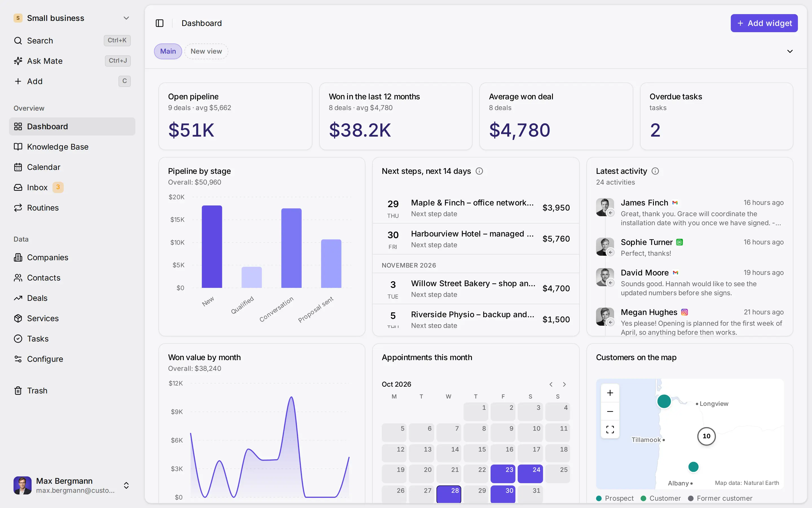
Task: Open Harbourview Hotel deal row
Action: [x=475, y=239]
